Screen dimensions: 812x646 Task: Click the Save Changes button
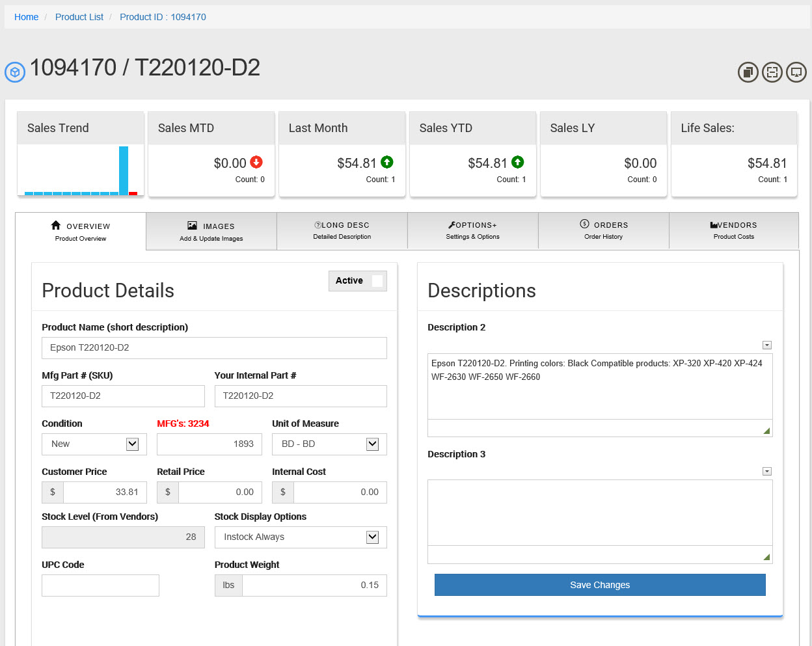click(600, 585)
